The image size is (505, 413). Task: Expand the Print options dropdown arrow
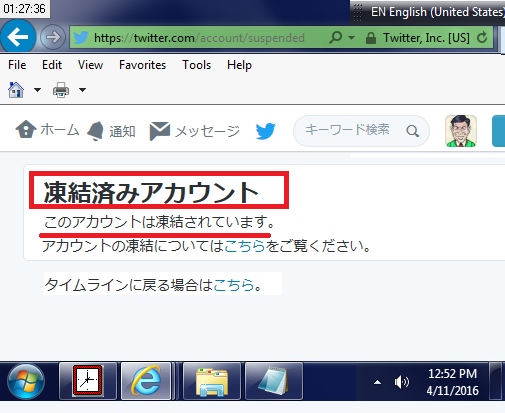82,90
